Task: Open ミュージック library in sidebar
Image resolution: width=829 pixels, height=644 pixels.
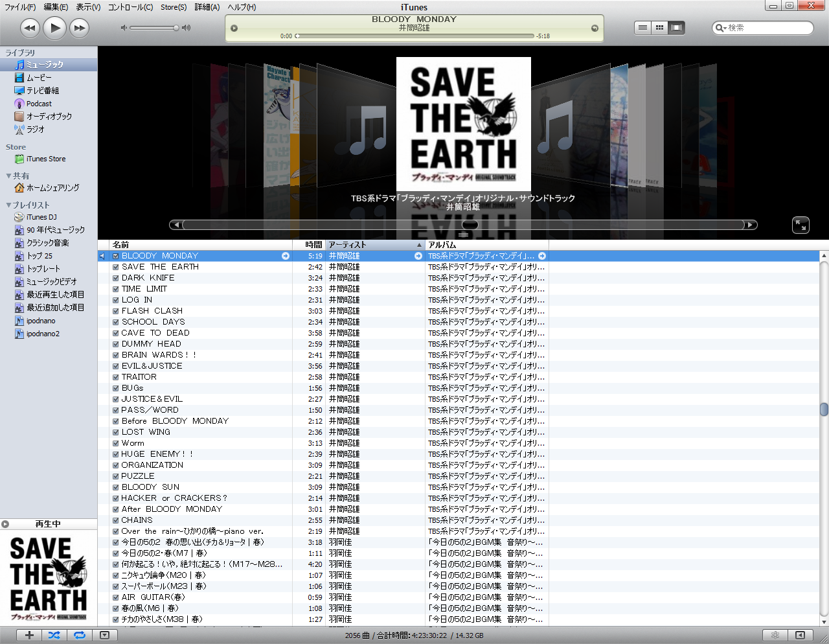Action: click(x=49, y=65)
